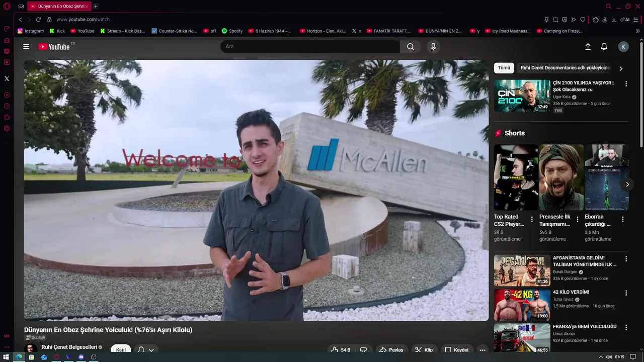Open Opera sidebar settings gear

(7, 128)
